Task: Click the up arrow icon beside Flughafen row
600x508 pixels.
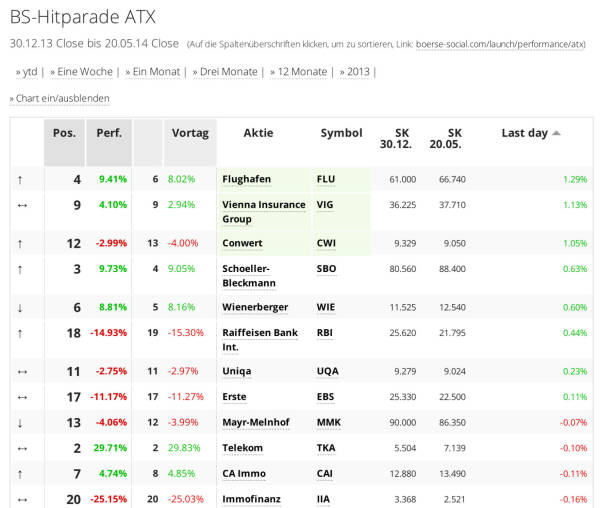Action: [21, 180]
